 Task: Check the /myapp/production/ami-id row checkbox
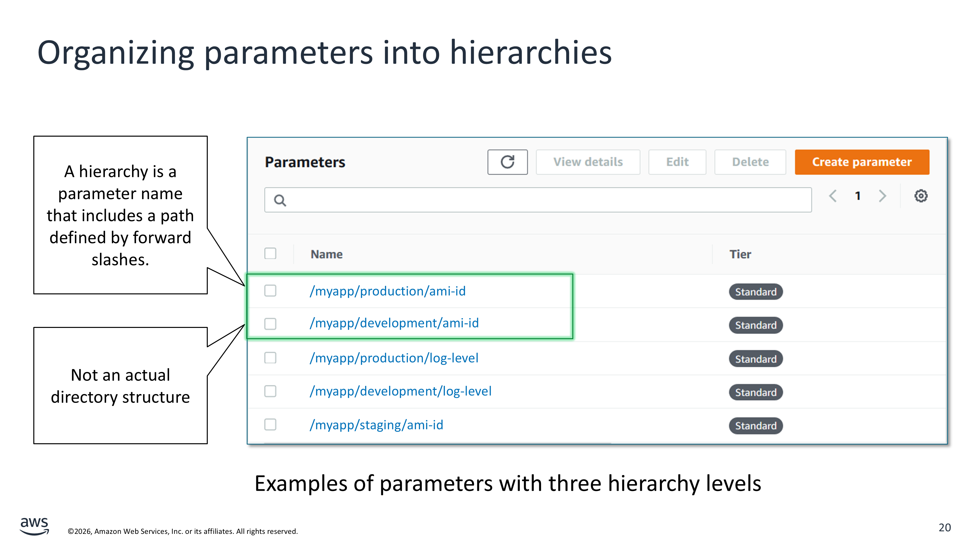[270, 291]
